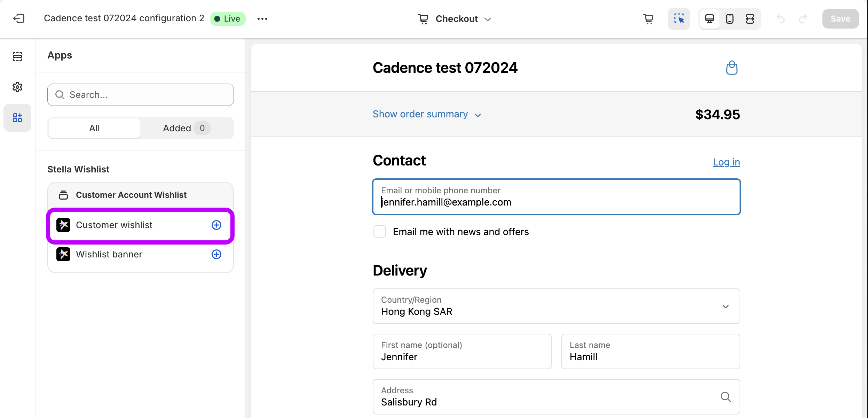Open the Country/Region dropdown
The height and width of the screenshot is (418, 868).
pos(556,306)
